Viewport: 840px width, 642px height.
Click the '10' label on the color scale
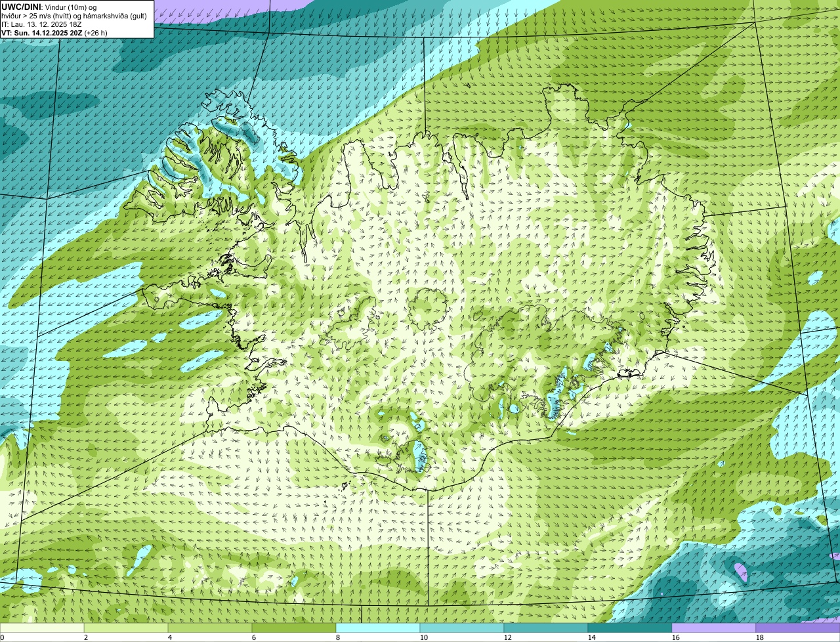pos(424,637)
